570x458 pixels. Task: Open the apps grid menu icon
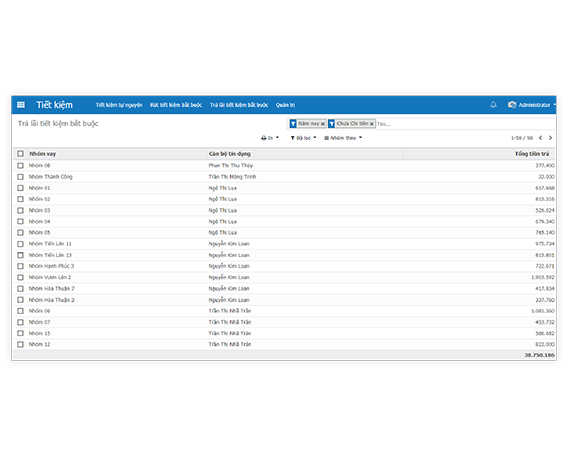pyautogui.click(x=21, y=105)
